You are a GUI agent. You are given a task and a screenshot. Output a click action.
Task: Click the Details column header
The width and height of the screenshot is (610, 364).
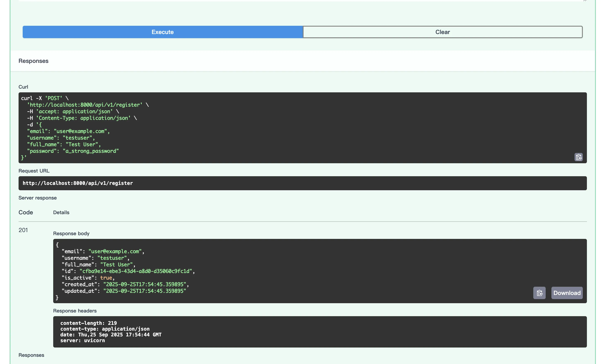(61, 213)
